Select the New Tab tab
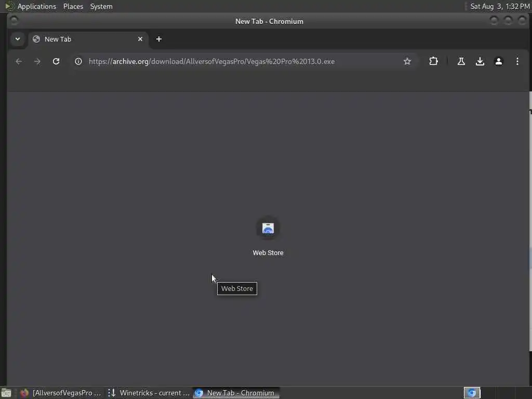532x399 pixels. 88,39
